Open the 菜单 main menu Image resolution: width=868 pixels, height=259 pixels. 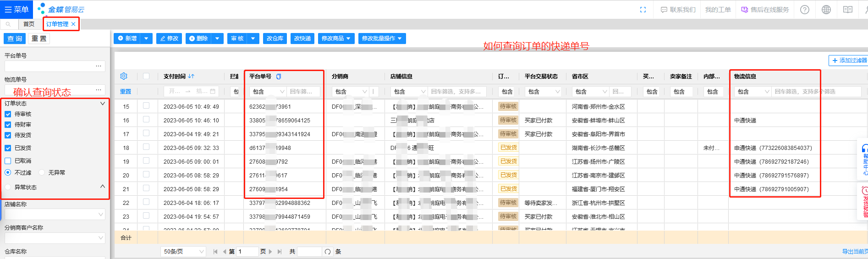tap(16, 9)
